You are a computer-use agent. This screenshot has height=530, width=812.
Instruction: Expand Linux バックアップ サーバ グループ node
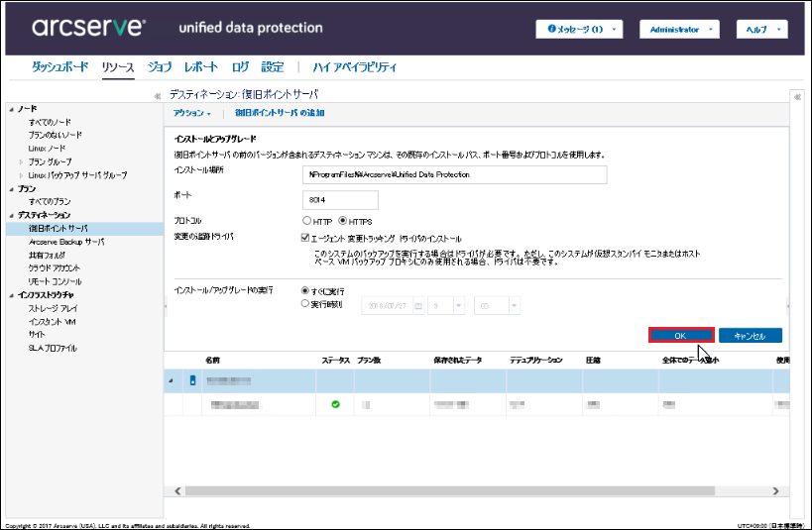pos(21,175)
